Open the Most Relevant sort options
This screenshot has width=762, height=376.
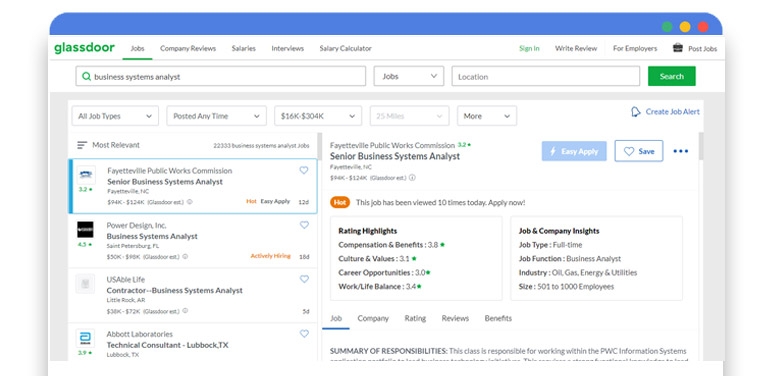tap(108, 145)
